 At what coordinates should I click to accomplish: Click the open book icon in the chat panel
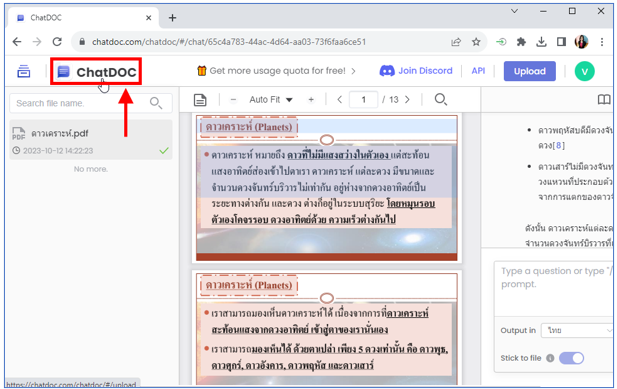coord(604,100)
